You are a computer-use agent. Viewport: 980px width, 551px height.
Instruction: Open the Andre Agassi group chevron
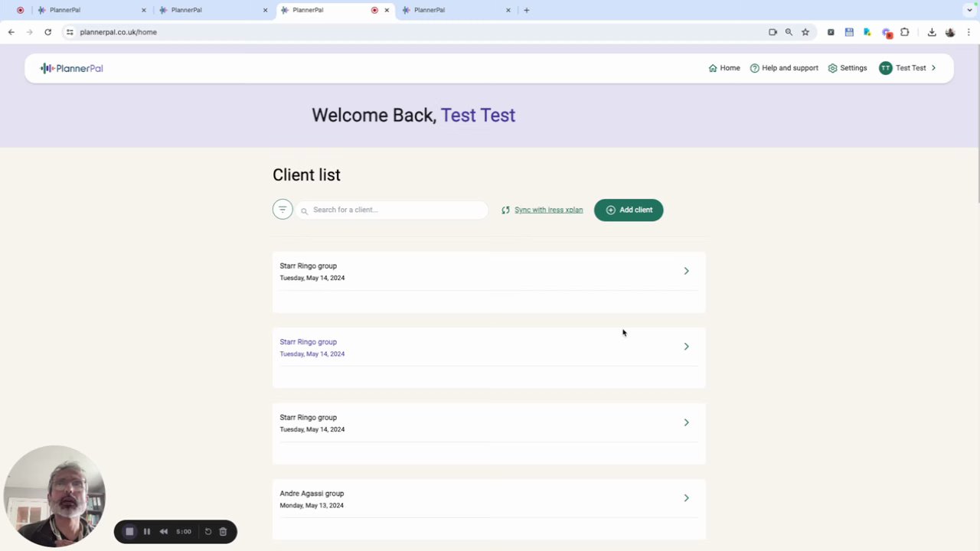pos(686,498)
